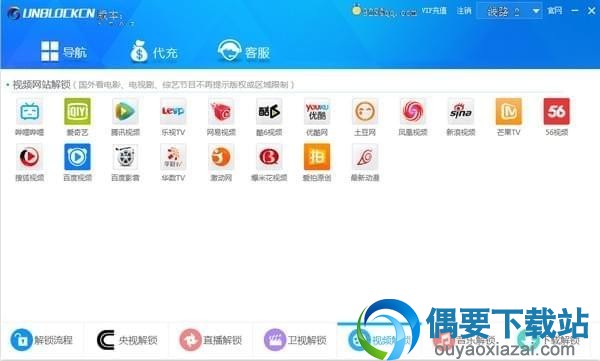Select the 新浪视频 Sina video icon
Image resolution: width=600 pixels, height=361 pixels.
pos(461,111)
